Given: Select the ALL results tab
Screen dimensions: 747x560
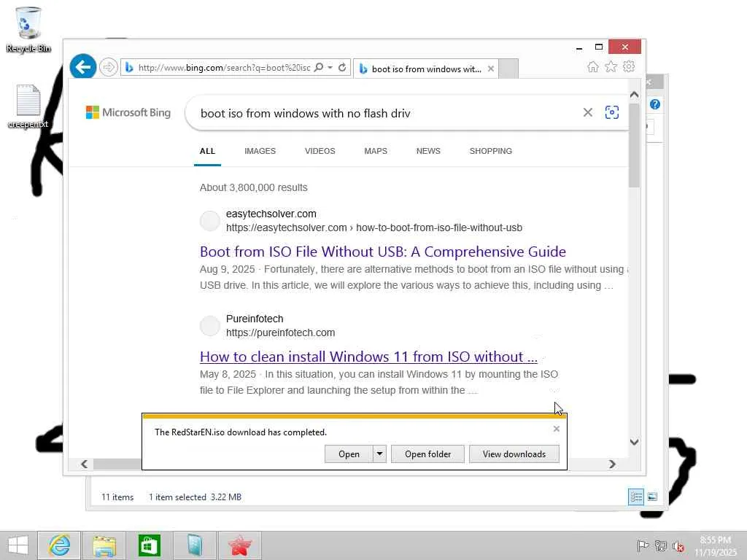Looking at the screenshot, I should coord(207,151).
